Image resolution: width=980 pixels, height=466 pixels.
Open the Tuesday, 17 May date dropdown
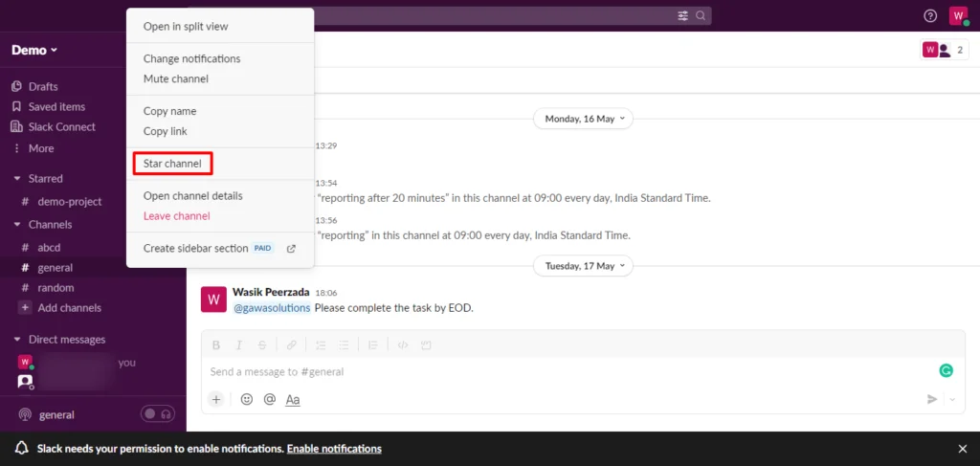(x=583, y=265)
